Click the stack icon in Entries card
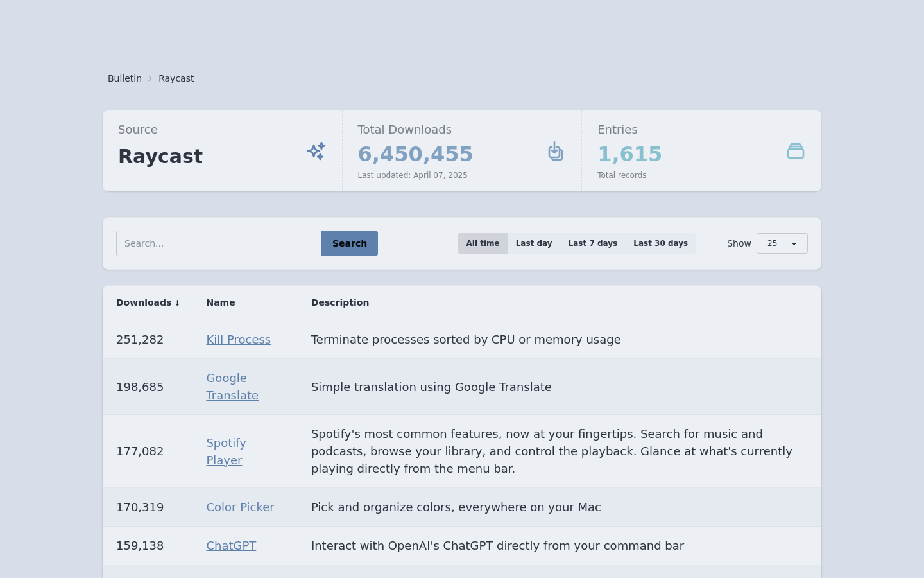Screen dimensions: 924x578 796,151
